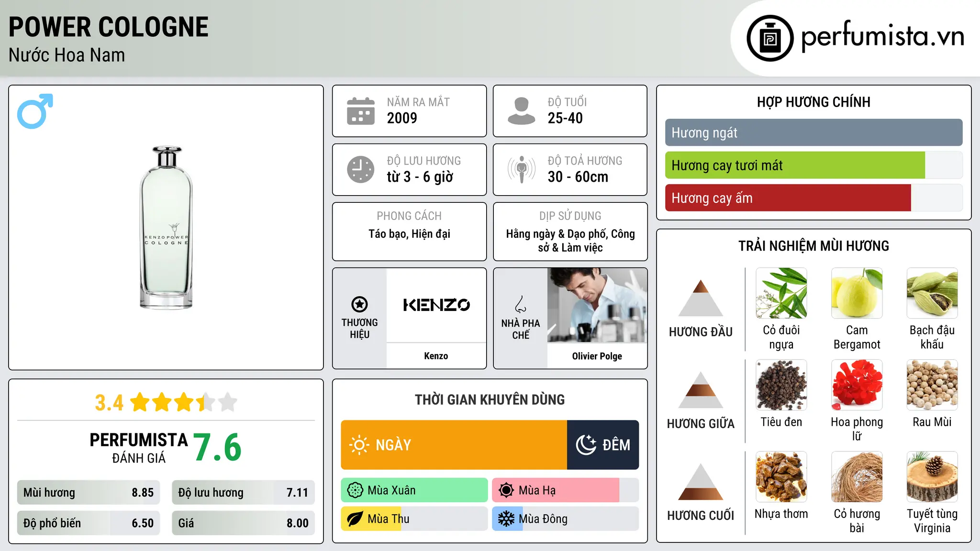This screenshot has width=980, height=551.
Task: Click the Mùa Xuân season bar
Action: 414,490
